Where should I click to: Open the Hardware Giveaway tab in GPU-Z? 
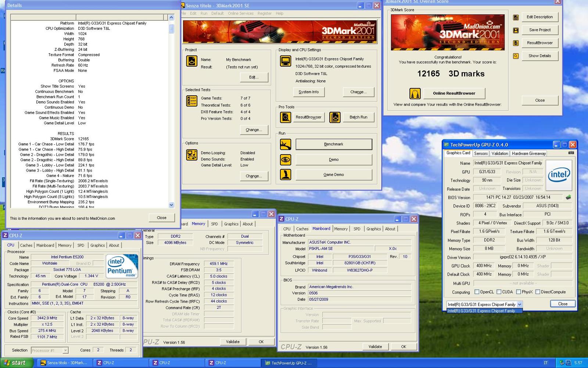(x=529, y=153)
